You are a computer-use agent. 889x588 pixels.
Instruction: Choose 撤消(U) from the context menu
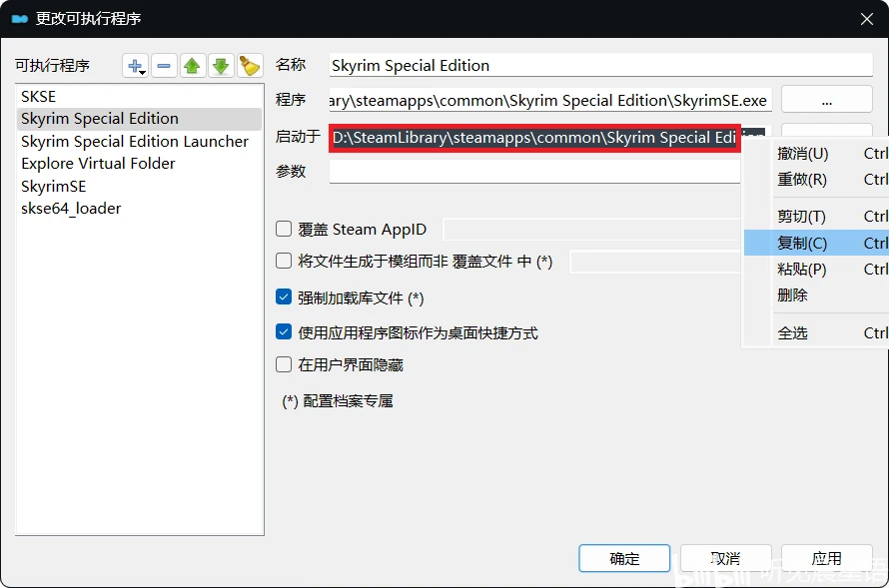tap(816, 154)
